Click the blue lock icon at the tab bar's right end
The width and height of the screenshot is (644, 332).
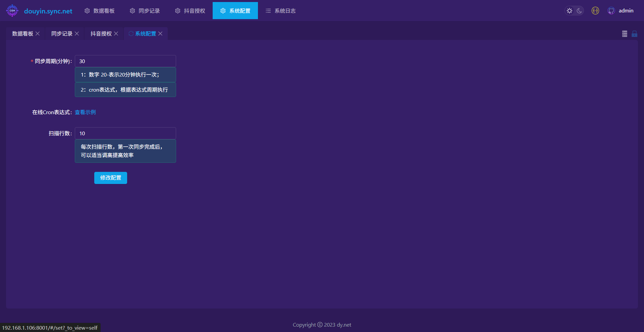[x=634, y=34]
